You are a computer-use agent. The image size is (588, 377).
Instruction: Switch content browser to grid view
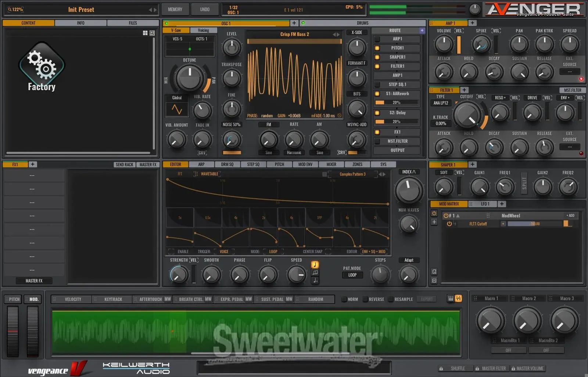pos(145,33)
